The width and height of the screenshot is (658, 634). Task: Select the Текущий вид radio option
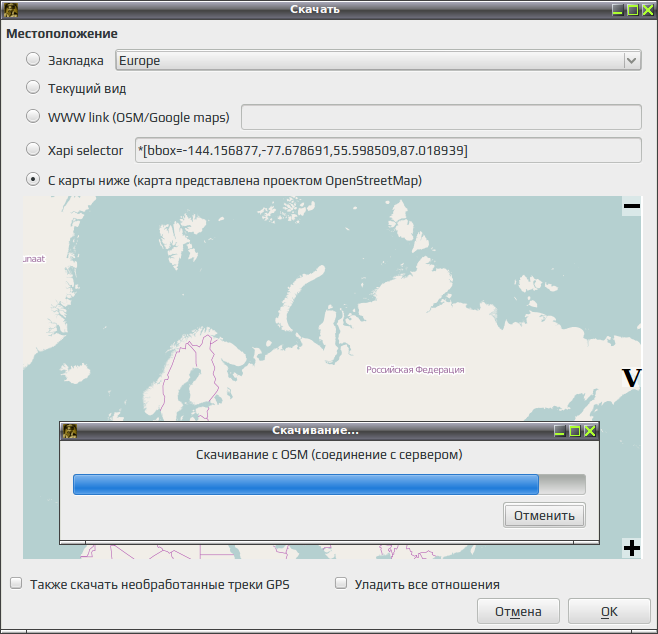(x=33, y=87)
